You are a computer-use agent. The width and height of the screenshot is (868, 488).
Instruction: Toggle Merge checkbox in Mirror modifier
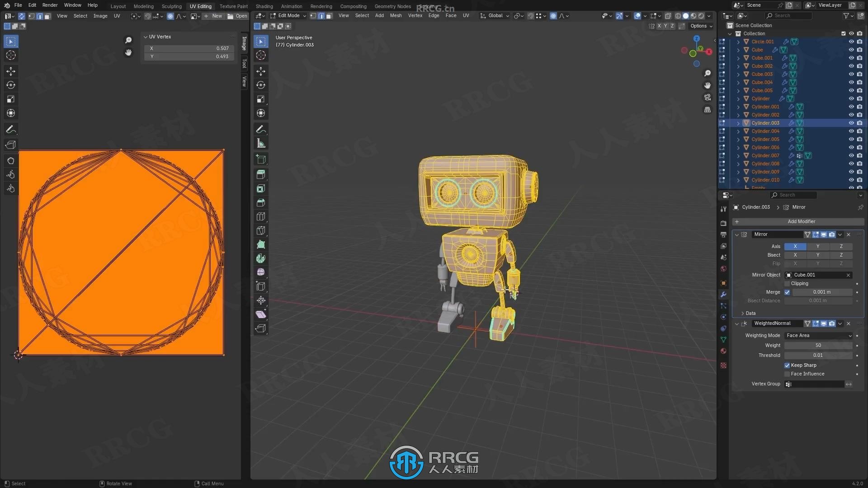point(787,291)
